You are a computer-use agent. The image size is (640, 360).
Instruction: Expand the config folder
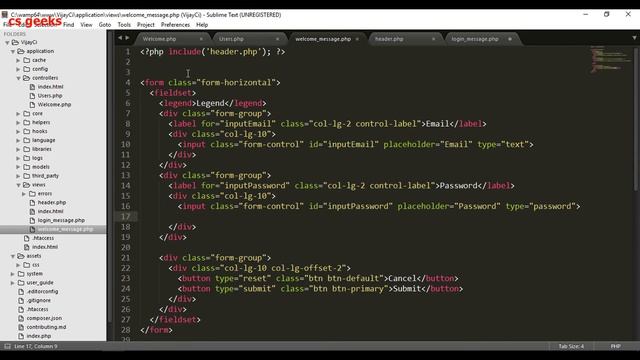pos(18,69)
